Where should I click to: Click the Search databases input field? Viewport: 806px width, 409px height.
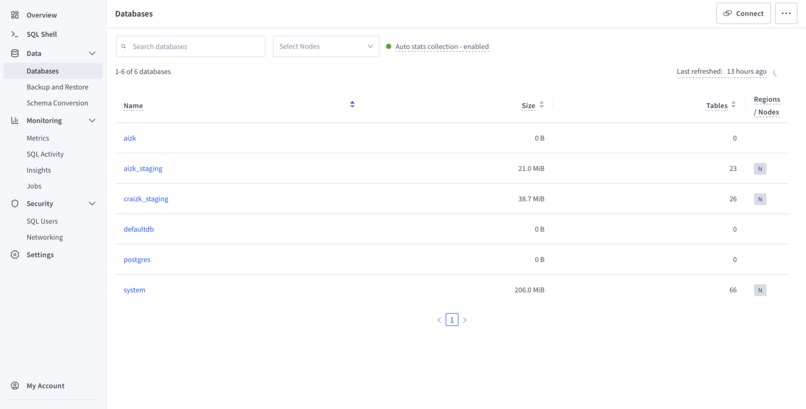point(191,46)
